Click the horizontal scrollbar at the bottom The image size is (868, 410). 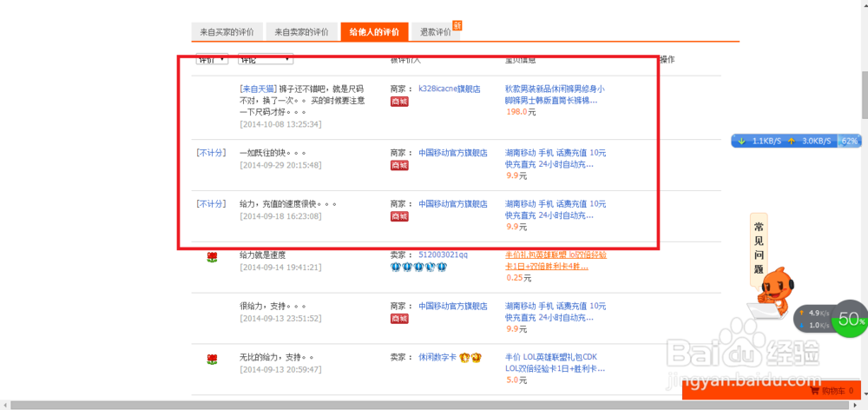[431, 405]
